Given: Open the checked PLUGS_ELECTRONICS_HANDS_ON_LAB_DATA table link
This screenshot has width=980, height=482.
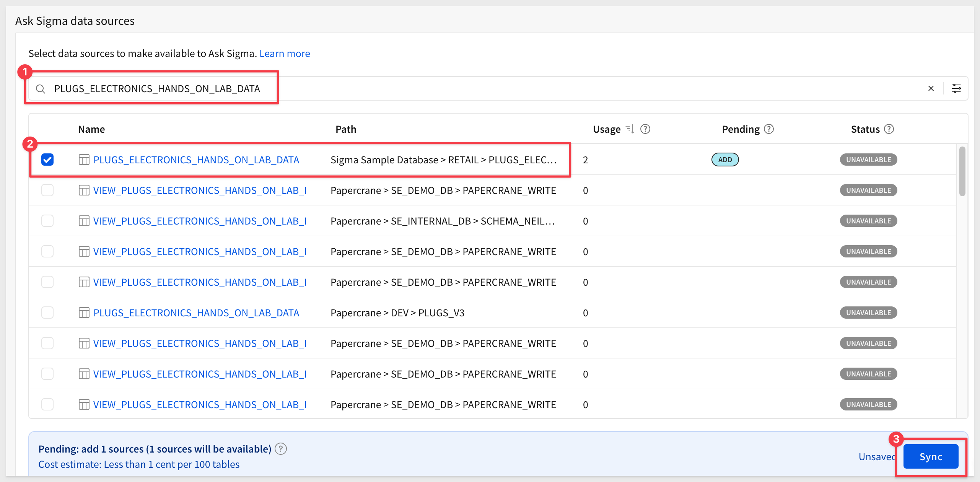Looking at the screenshot, I should (196, 160).
